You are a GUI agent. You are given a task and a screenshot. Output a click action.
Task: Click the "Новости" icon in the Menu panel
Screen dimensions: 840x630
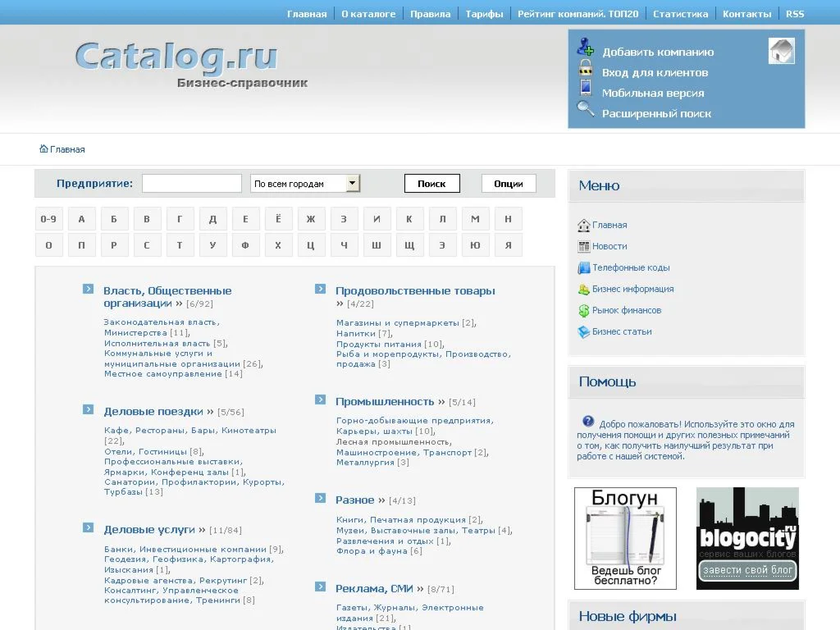pyautogui.click(x=583, y=245)
